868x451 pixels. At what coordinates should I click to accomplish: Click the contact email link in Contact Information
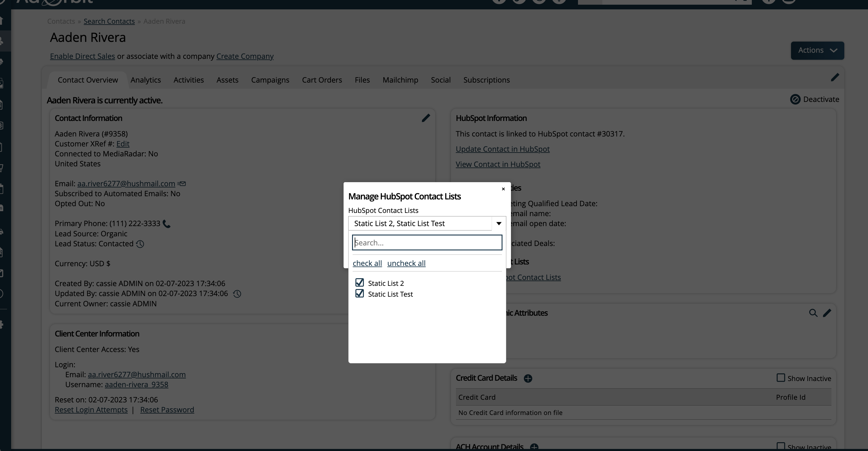126,184
